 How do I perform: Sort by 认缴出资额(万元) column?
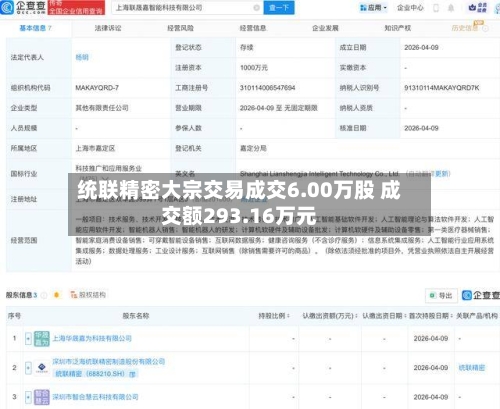tap(356, 316)
